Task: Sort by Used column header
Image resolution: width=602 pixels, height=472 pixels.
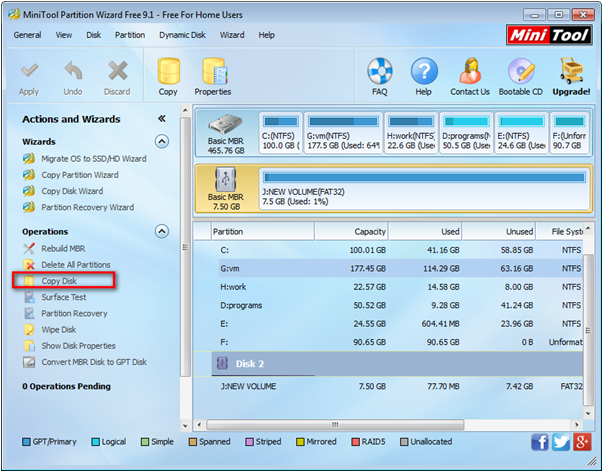Action: pyautogui.click(x=425, y=232)
